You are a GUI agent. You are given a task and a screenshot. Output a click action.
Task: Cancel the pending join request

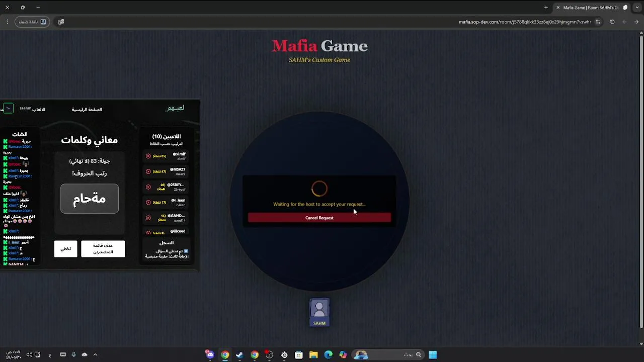[319, 218]
